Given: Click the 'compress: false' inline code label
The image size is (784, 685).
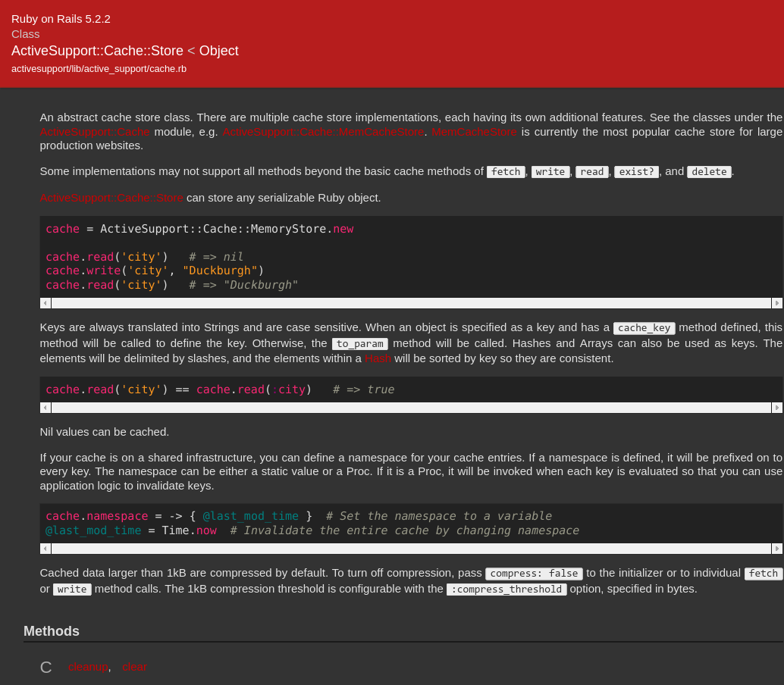Looking at the screenshot, I should pos(534,574).
